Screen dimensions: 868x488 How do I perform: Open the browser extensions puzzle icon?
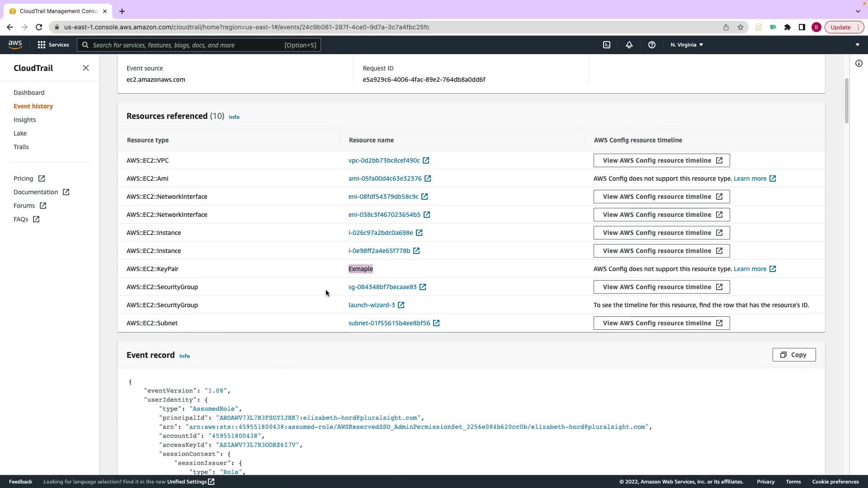(x=788, y=27)
